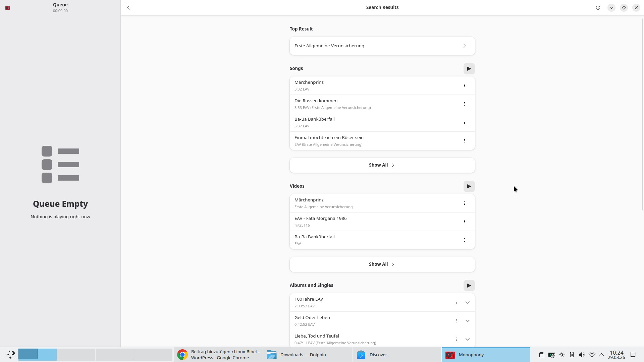Play all results in Songs section
The width and height of the screenshot is (644, 362).
(x=469, y=69)
